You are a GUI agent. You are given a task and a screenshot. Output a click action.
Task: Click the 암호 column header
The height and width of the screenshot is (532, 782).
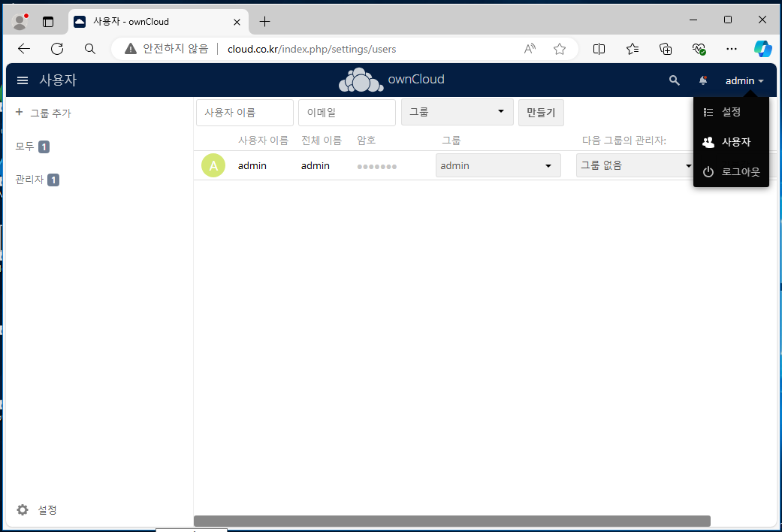(366, 141)
